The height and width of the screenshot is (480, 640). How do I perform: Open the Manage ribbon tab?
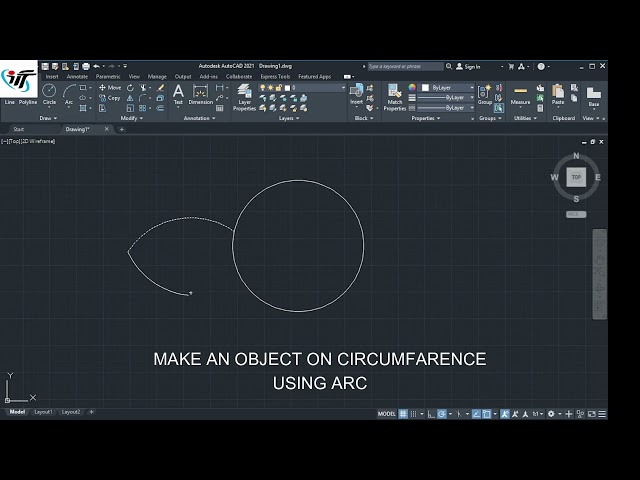point(157,76)
